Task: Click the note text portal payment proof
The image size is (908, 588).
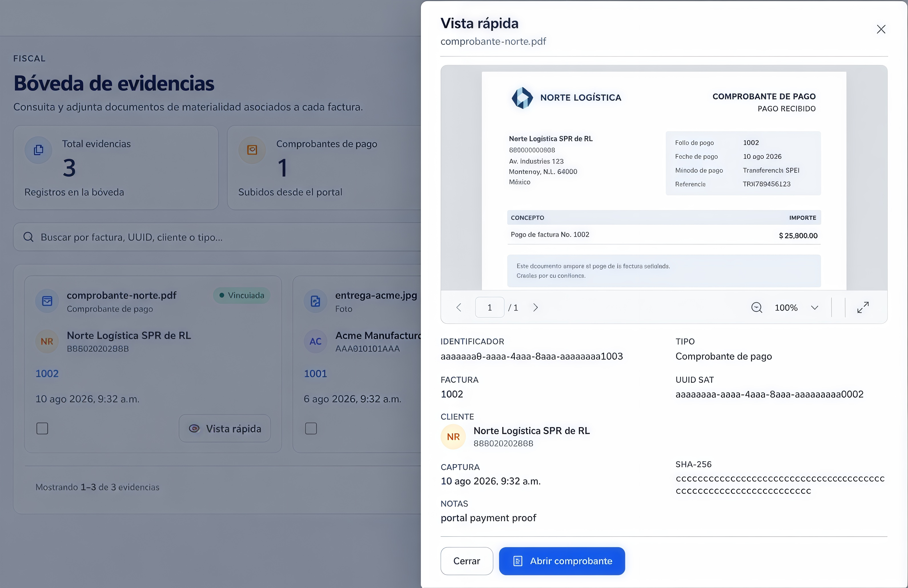Action: point(488,518)
